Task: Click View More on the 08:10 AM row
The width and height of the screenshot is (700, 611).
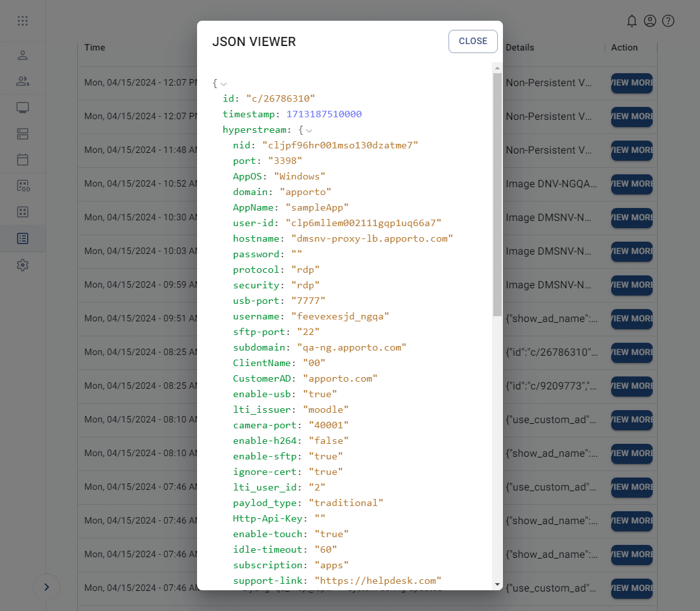Action: pyautogui.click(x=631, y=420)
